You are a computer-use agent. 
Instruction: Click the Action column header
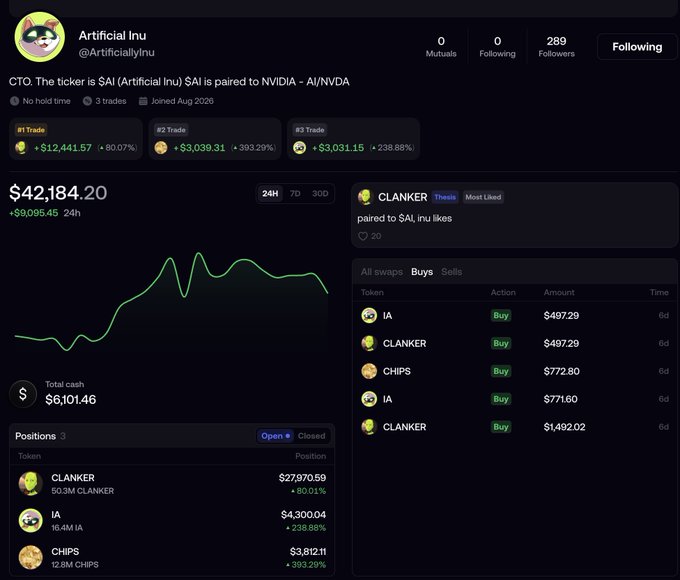click(x=503, y=292)
